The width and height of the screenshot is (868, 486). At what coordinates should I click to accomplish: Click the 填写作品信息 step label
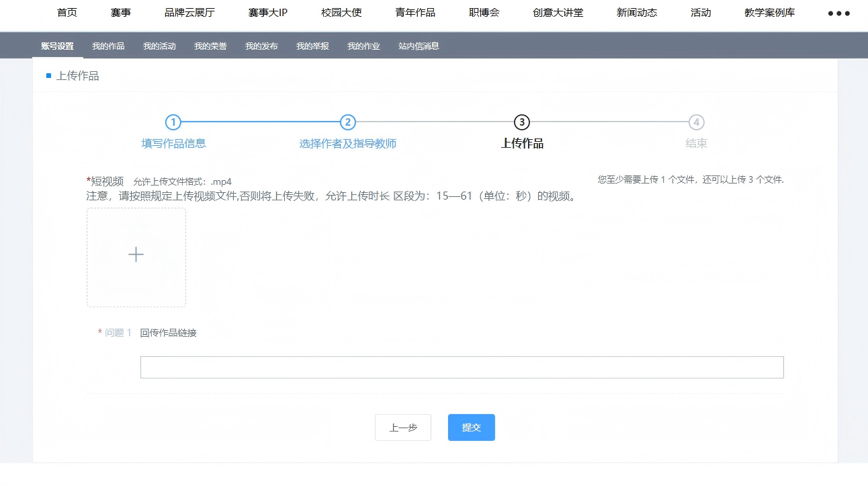click(173, 143)
